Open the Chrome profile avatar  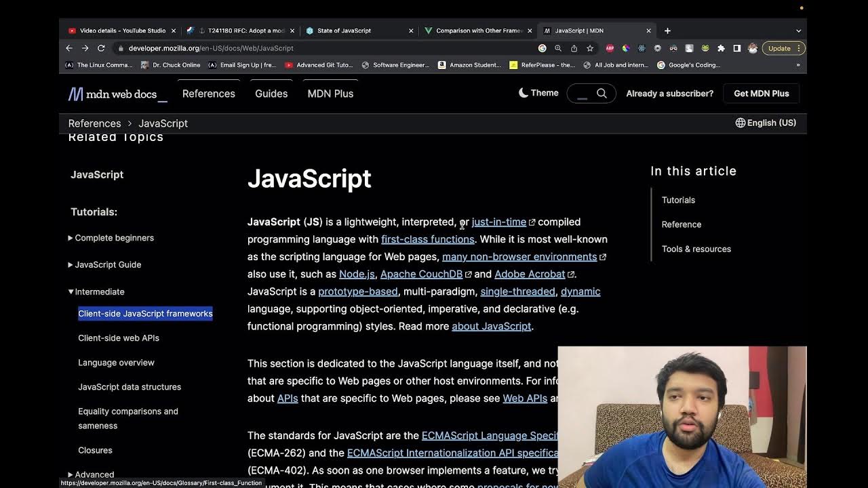pyautogui.click(x=753, y=48)
